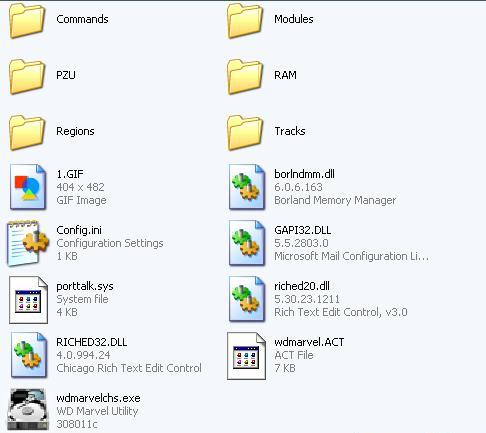Click the borlndmm.dll file icon
This screenshot has height=433, width=486.
click(247, 187)
